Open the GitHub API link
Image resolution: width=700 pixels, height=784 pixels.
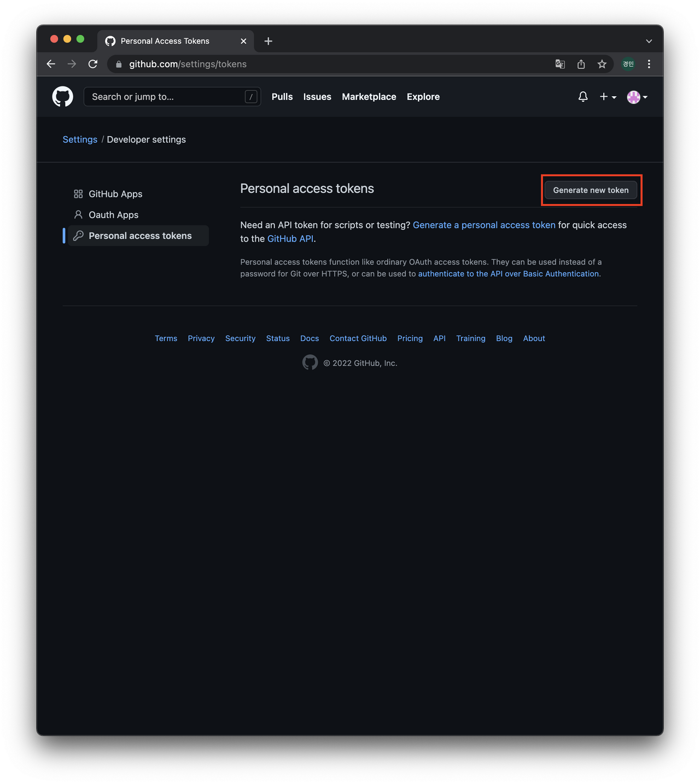click(290, 238)
